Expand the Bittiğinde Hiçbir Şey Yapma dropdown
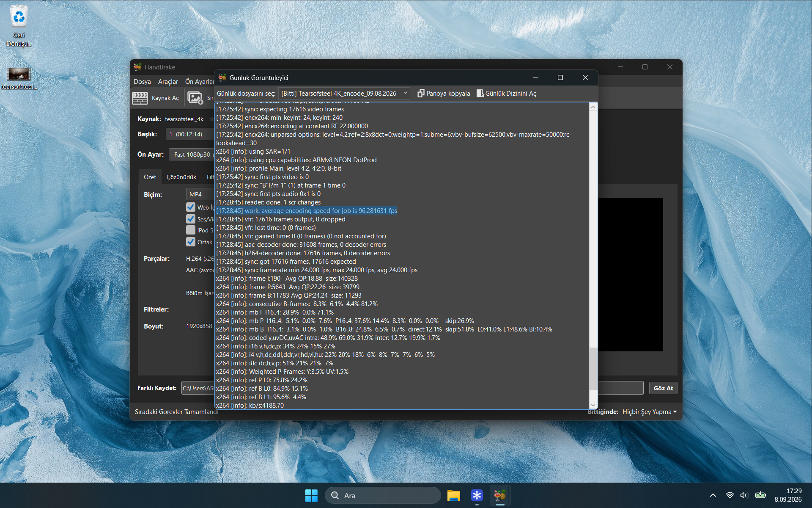Viewport: 812px width, 508px height. point(649,412)
